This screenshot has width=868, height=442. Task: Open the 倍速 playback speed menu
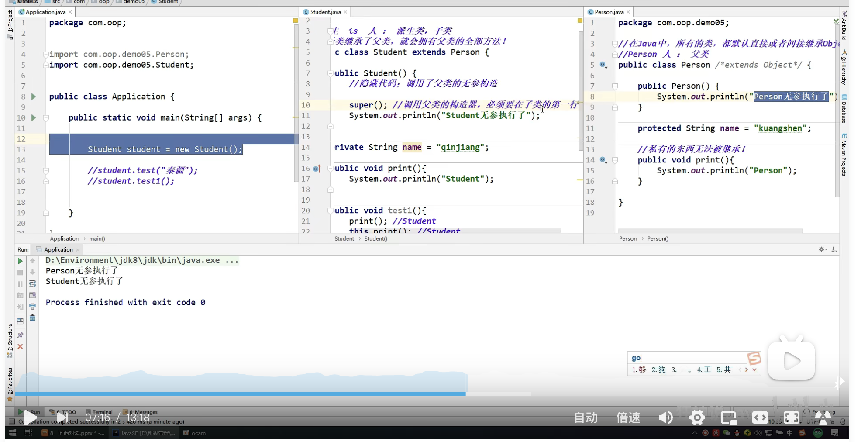tap(628, 418)
